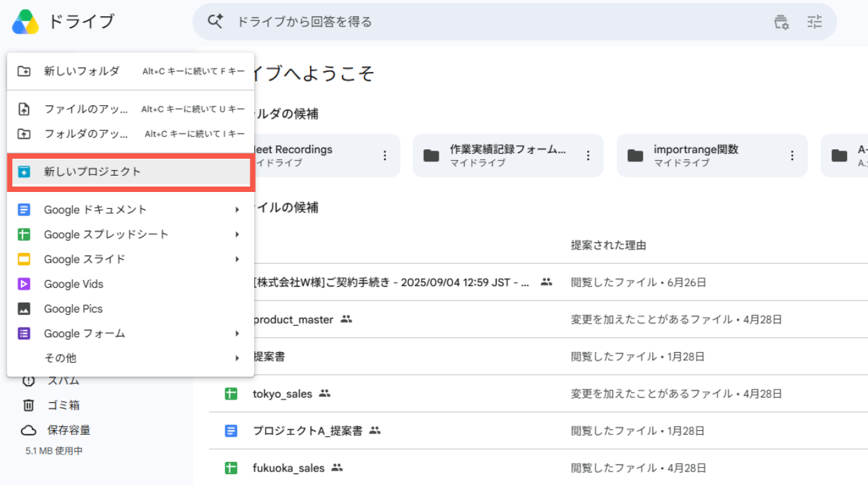The width and height of the screenshot is (868, 485).
Task: Click the 提案された理由 column header
Action: point(608,245)
